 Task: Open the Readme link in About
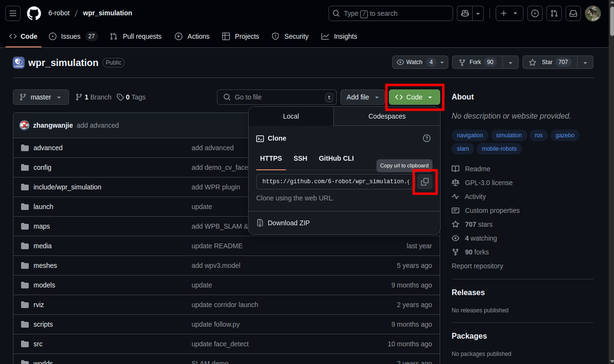471,169
